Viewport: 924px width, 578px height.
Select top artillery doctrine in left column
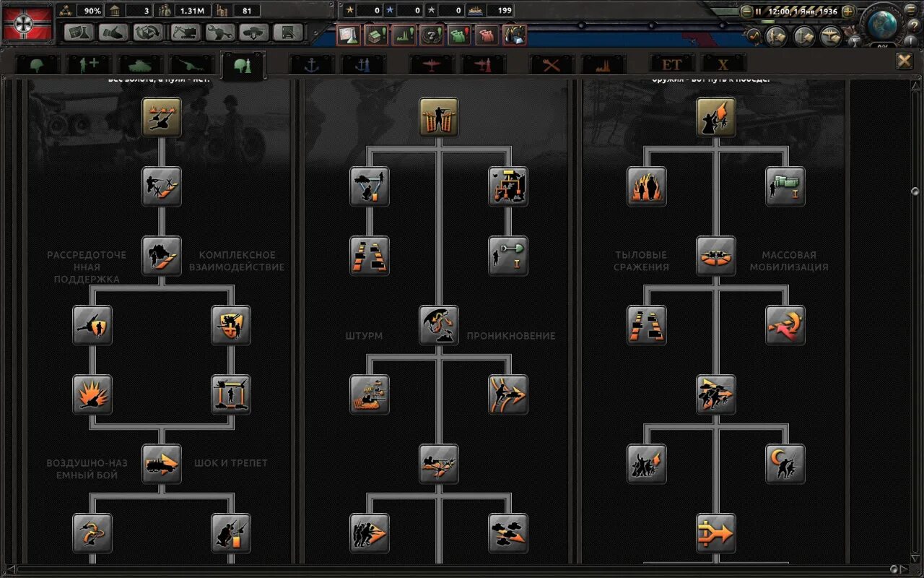pos(162,117)
